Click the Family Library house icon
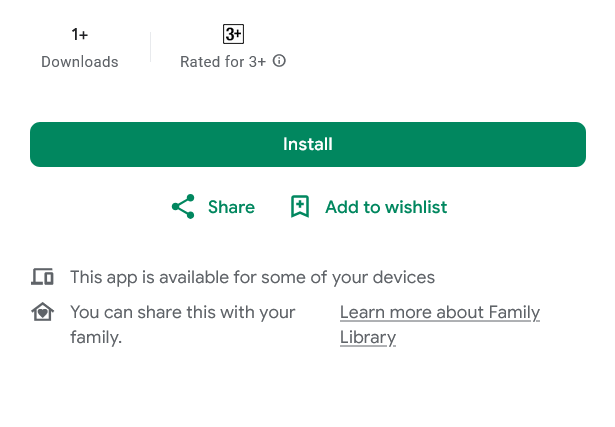Screen dimensions: 615x427 (42, 312)
